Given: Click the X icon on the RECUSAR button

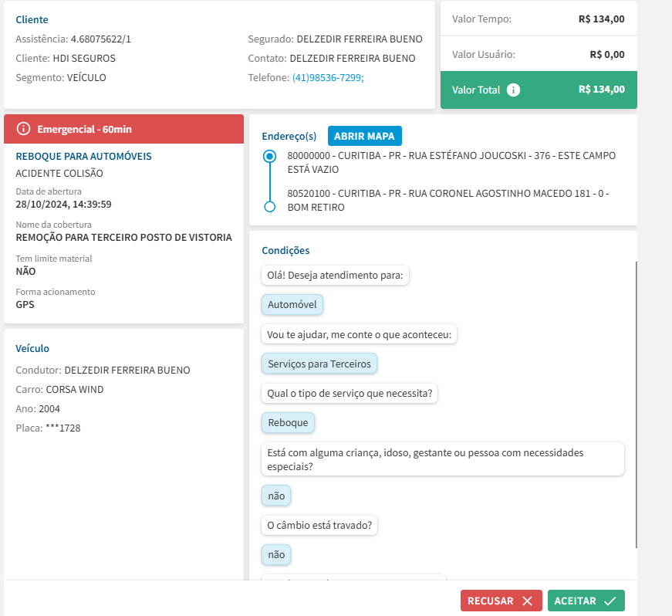Looking at the screenshot, I should (527, 601).
